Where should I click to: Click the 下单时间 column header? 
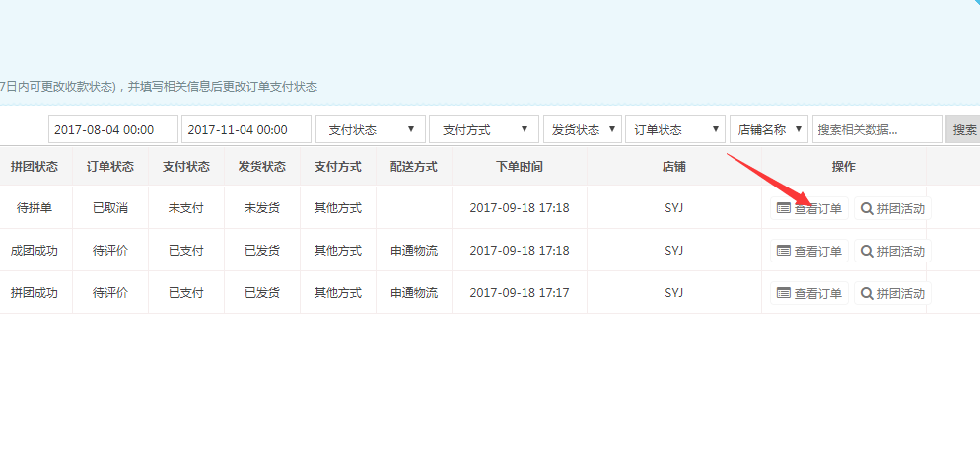[519, 167]
